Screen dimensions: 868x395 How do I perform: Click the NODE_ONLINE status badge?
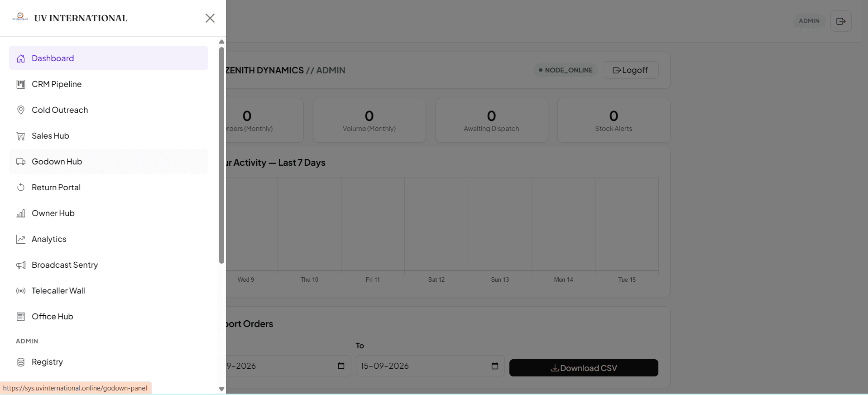pyautogui.click(x=566, y=70)
